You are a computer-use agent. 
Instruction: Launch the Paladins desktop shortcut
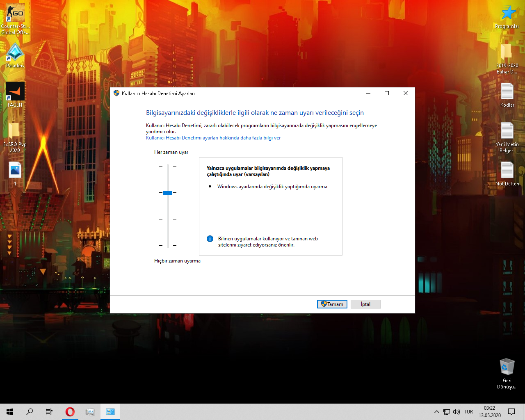pos(15,55)
